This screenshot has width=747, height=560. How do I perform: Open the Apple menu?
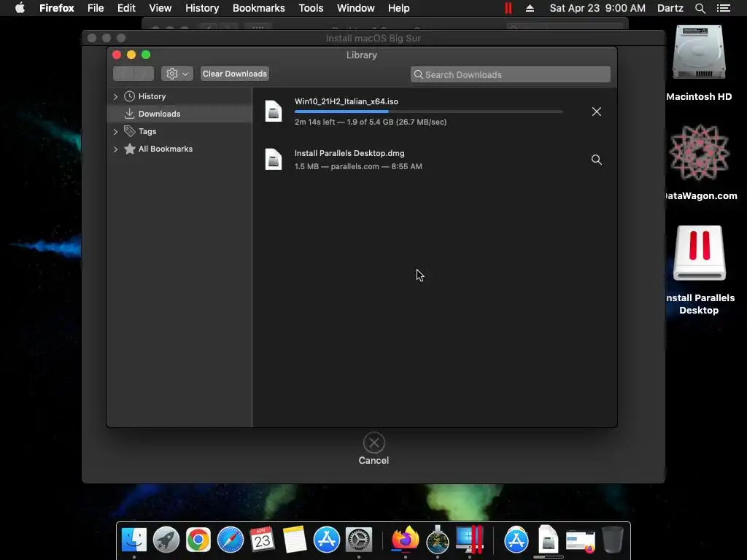20,8
